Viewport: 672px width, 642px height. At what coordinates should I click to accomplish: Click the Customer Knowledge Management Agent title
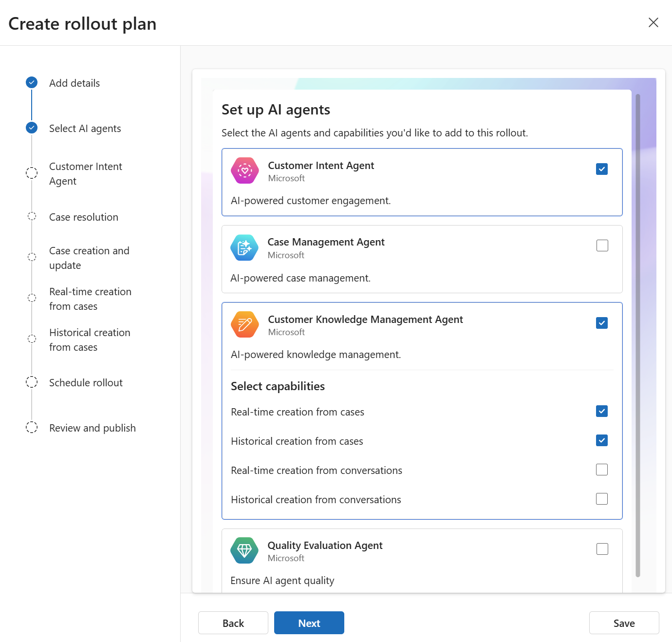pos(365,320)
